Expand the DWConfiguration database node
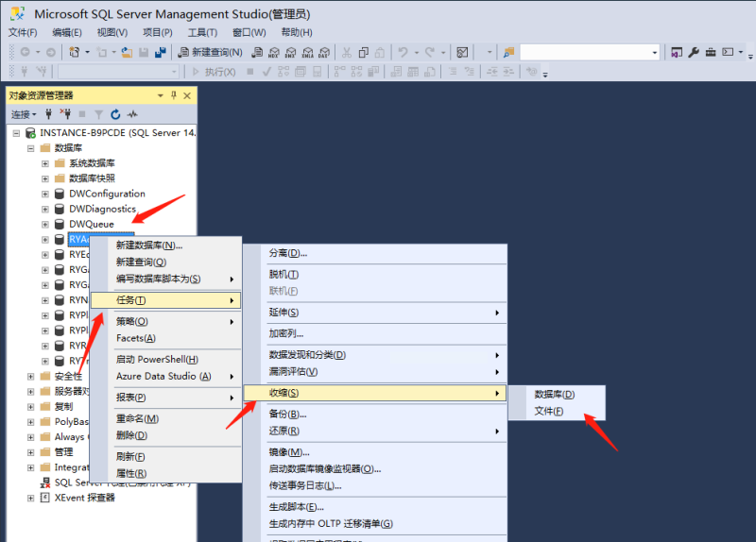The image size is (756, 542). point(45,195)
